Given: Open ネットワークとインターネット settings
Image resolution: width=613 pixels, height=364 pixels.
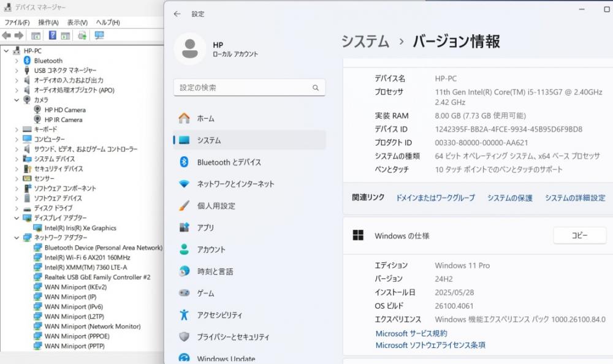Looking at the screenshot, I should click(x=235, y=184).
